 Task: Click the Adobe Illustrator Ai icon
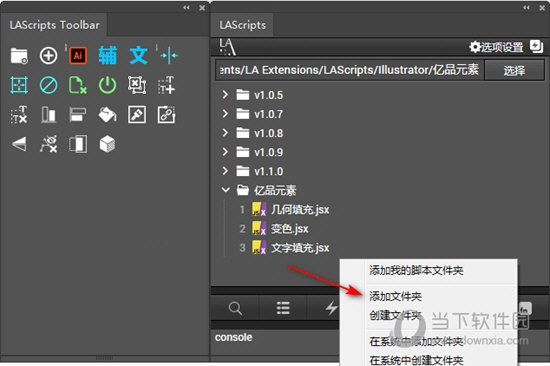tap(78, 55)
